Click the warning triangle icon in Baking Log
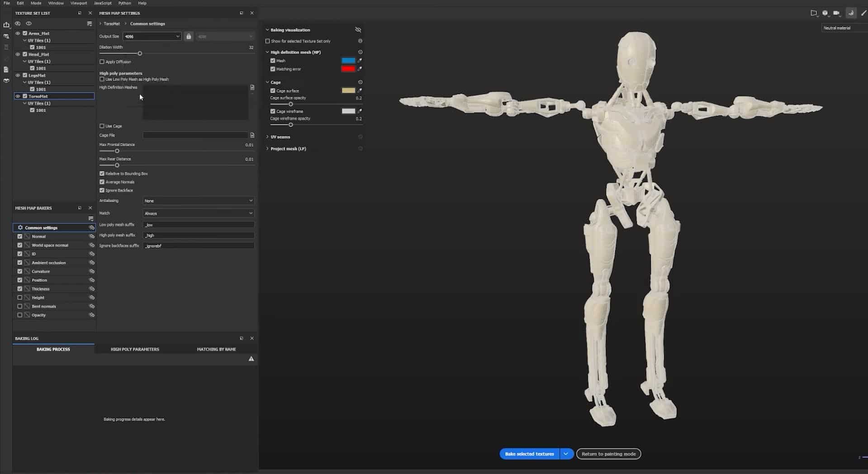Viewport: 868px width, 474px height. pyautogui.click(x=251, y=359)
